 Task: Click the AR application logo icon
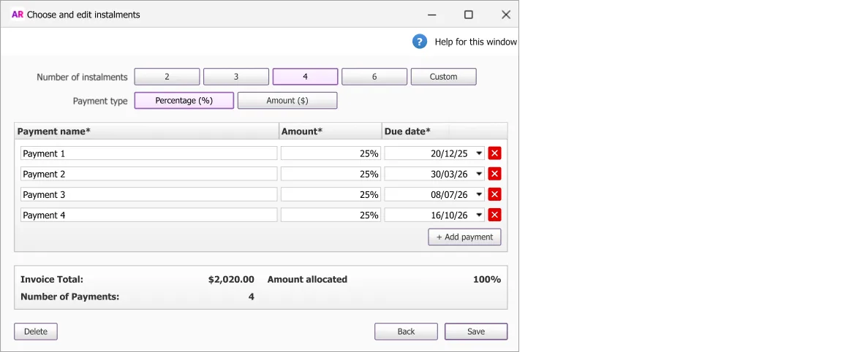[x=17, y=15]
